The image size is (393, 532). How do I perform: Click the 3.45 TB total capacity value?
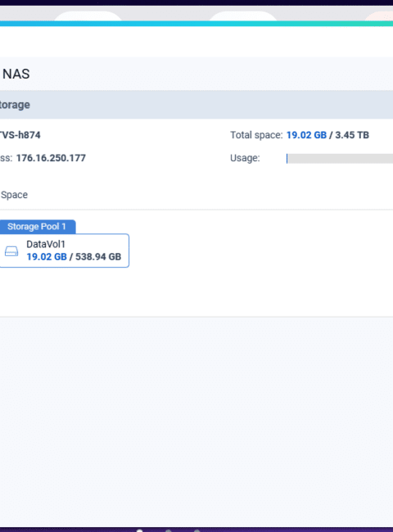tap(352, 135)
